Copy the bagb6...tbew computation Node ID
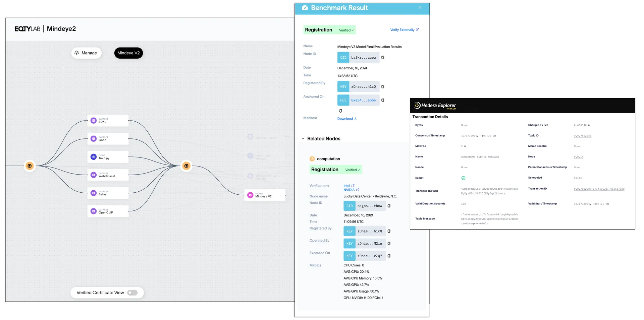The height and width of the screenshot is (320, 644). click(389, 206)
